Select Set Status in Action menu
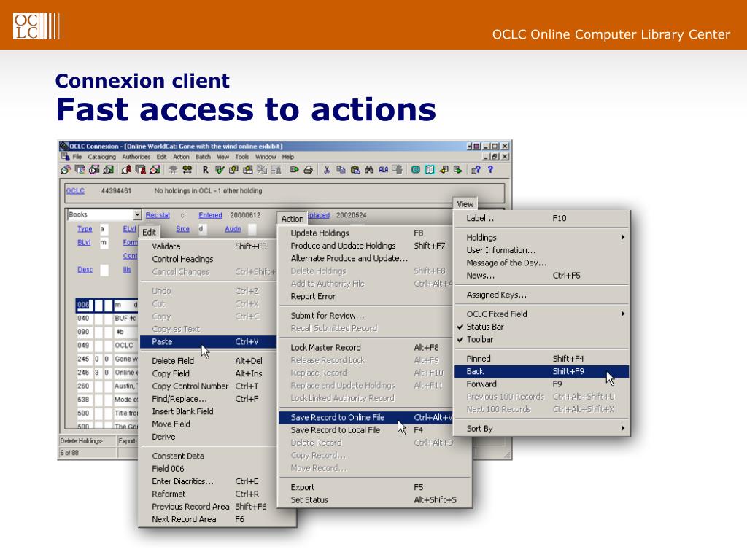This screenshot has width=747, height=560. click(x=374, y=500)
